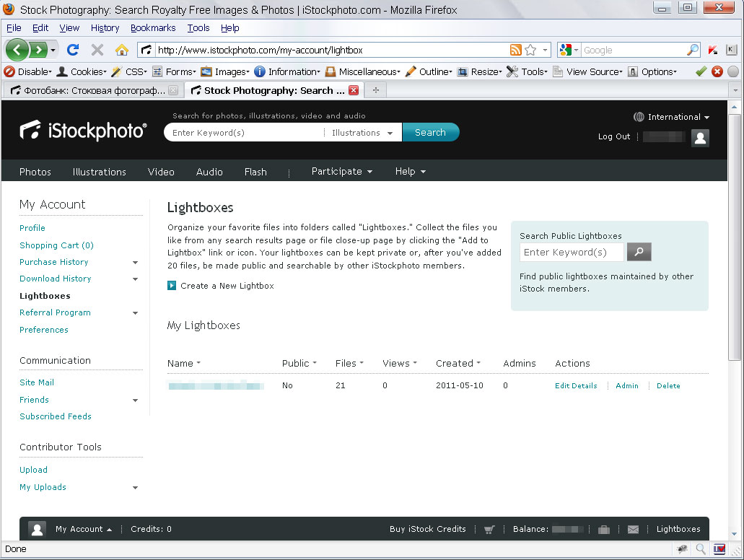Open the Illustrations search type dropdown
The image size is (744, 560).
362,133
